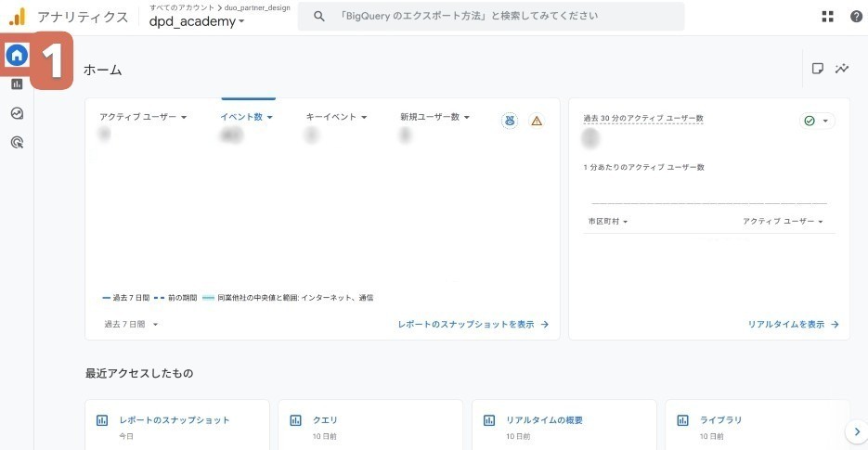The image size is (868, 450).
Task: Click the BigQuery search input field
Action: (x=490, y=17)
